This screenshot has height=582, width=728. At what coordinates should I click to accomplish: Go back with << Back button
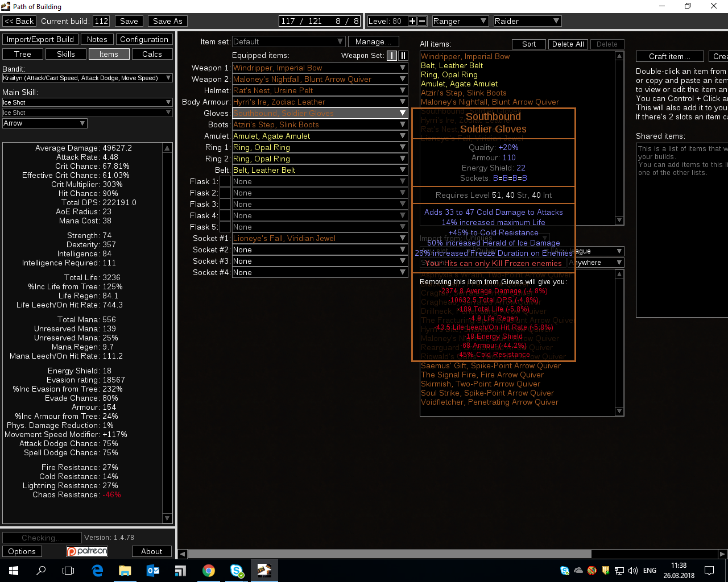[19, 21]
